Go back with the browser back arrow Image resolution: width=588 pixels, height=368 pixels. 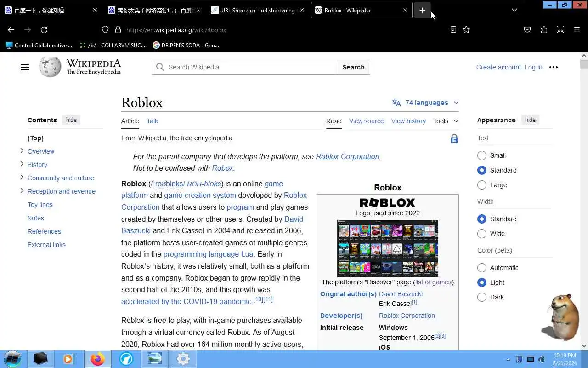tap(11, 29)
